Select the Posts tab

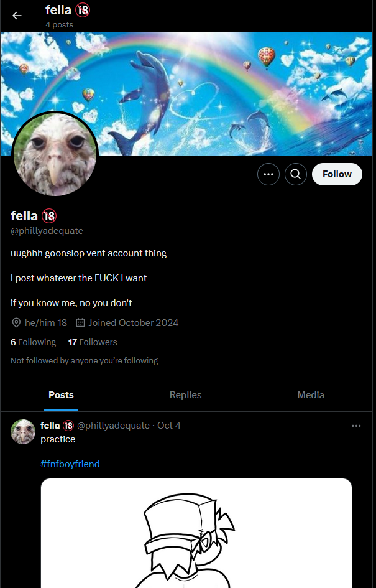coord(61,395)
